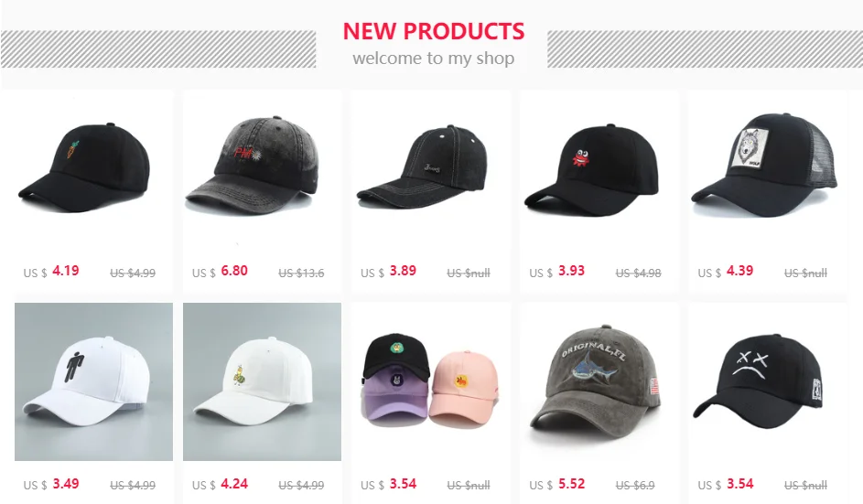
Task: Select the Original FL shark cap
Action: 597,383
